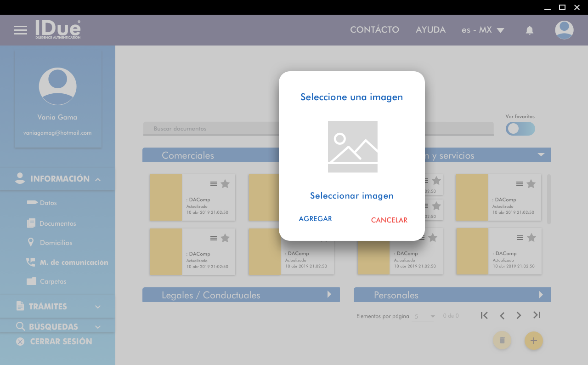The height and width of the screenshot is (365, 588).
Task: Click the notifications bell icon
Action: [529, 30]
